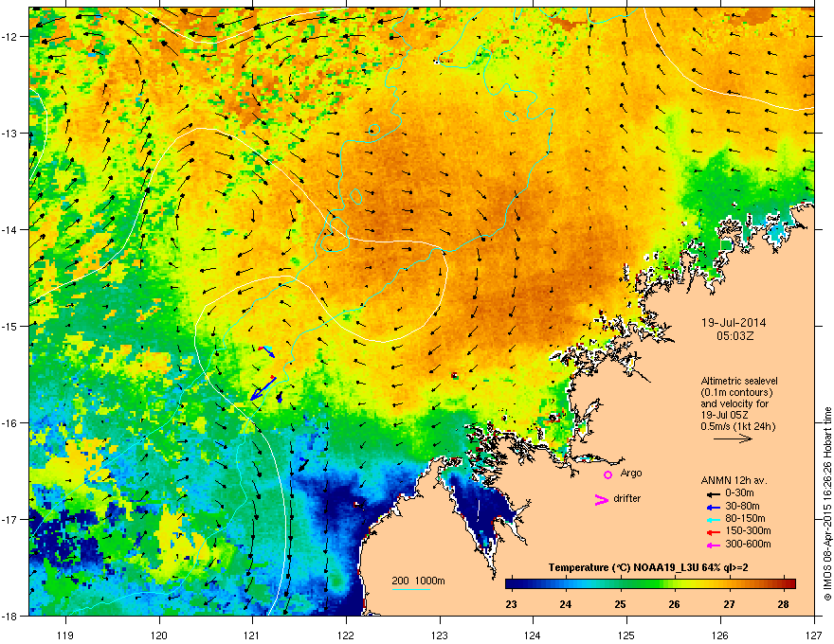The width and height of the screenshot is (834, 644).
Task: Click longitude label 127 on the bottom axis
Action: [814, 635]
